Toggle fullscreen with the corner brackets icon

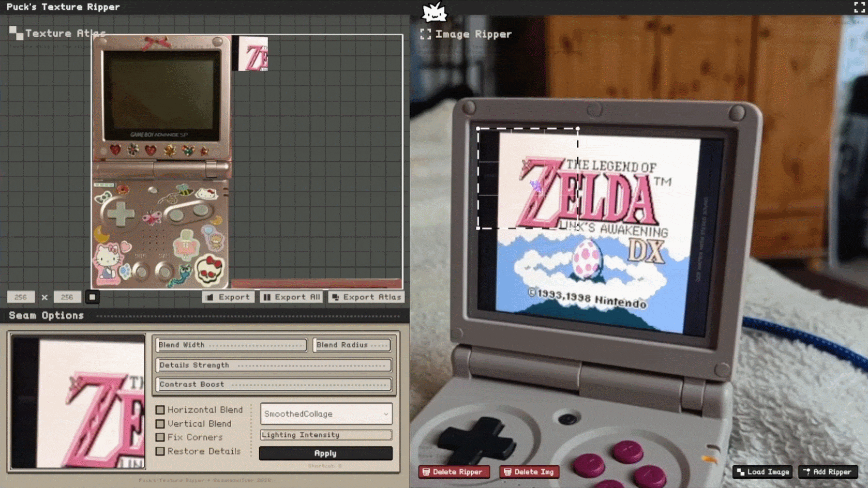click(x=859, y=7)
